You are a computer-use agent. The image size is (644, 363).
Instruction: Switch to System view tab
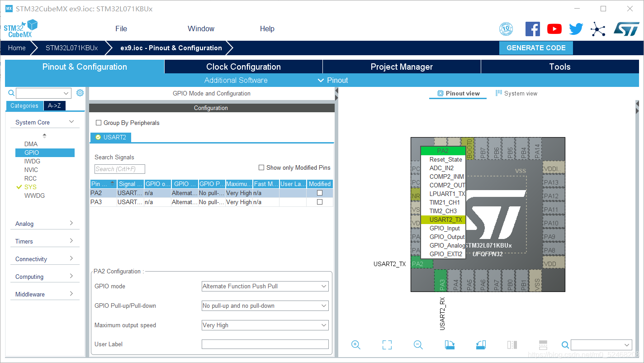pyautogui.click(x=516, y=93)
